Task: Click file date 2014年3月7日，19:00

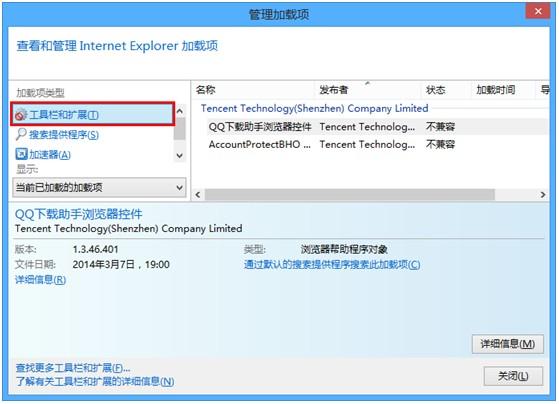Action: pyautogui.click(x=121, y=265)
